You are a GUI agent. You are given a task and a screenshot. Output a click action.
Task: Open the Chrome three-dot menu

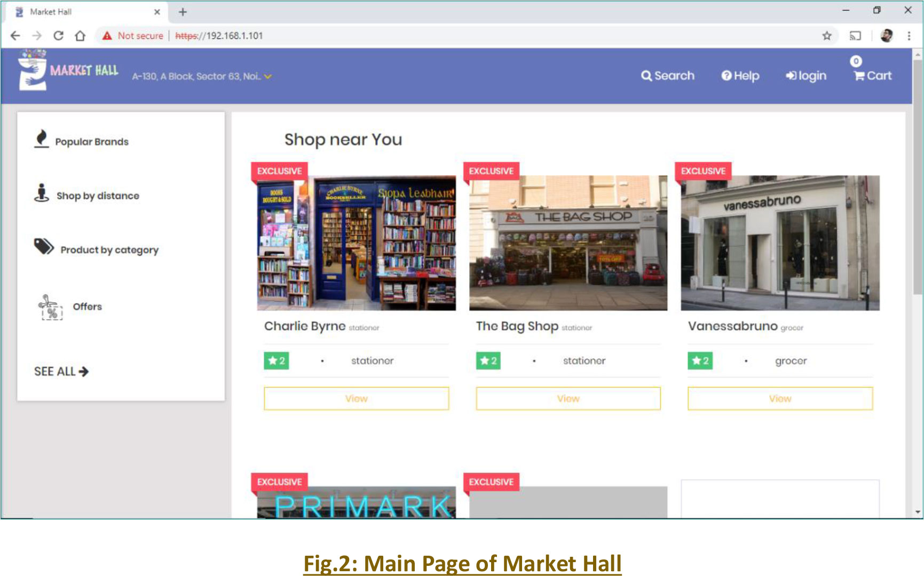tap(909, 36)
